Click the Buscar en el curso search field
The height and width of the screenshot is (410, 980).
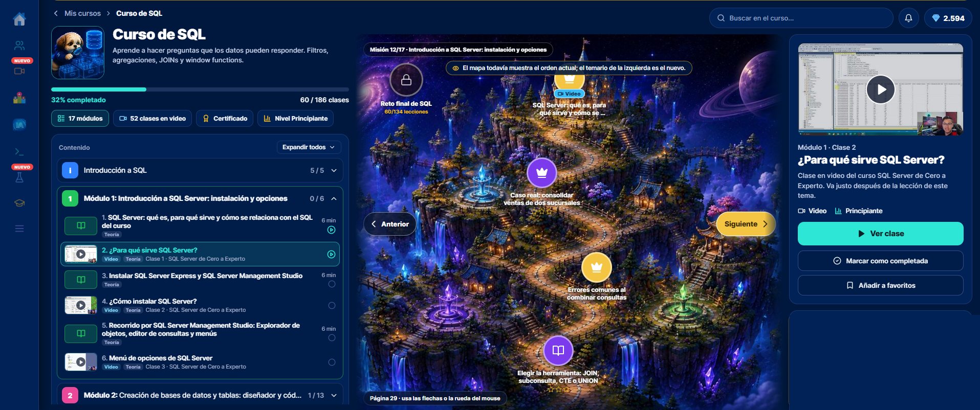(x=801, y=18)
